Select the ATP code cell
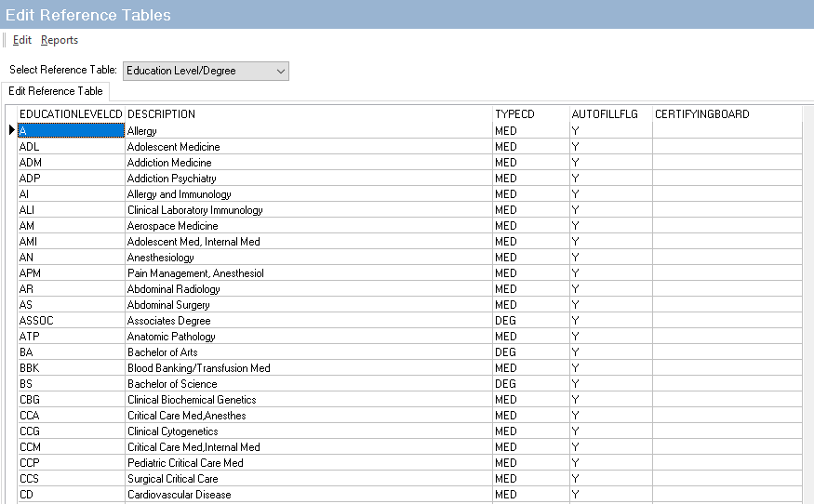Screen dimensions: 814x504 [x=71, y=337]
